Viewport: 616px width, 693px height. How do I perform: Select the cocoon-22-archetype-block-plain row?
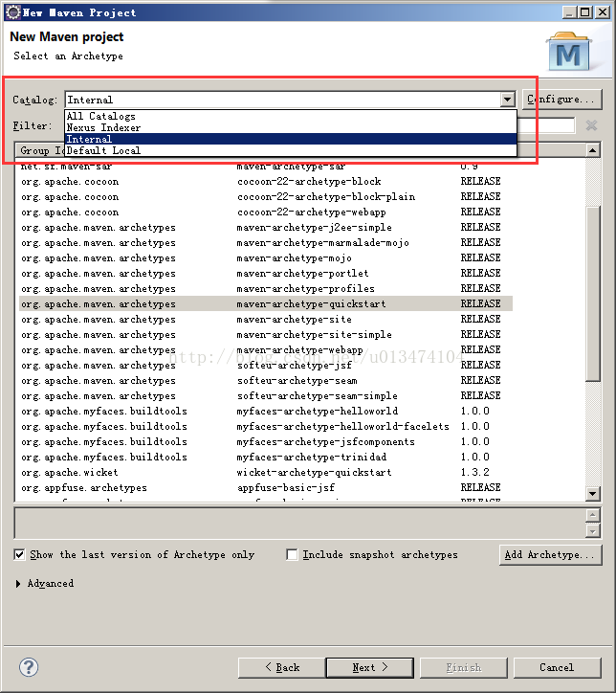coord(266,196)
